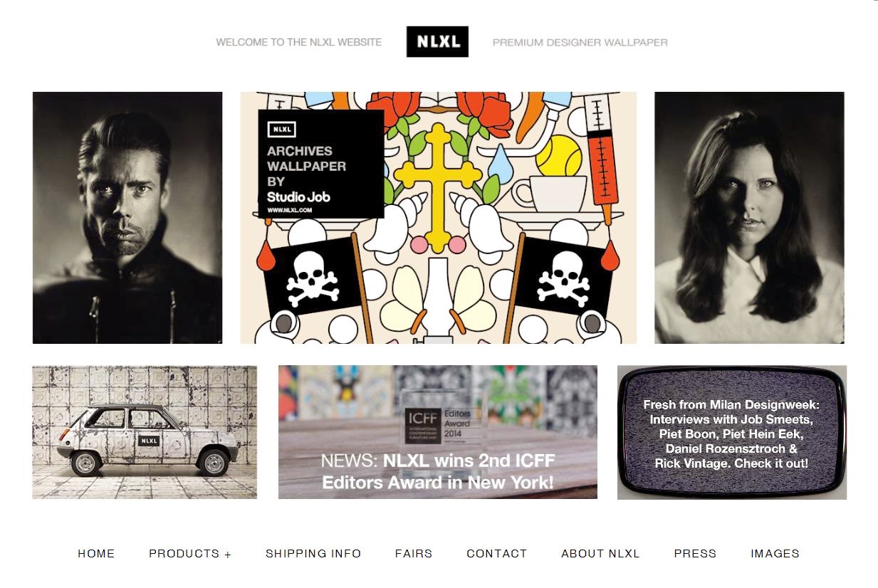Open the Home menu item

click(96, 553)
